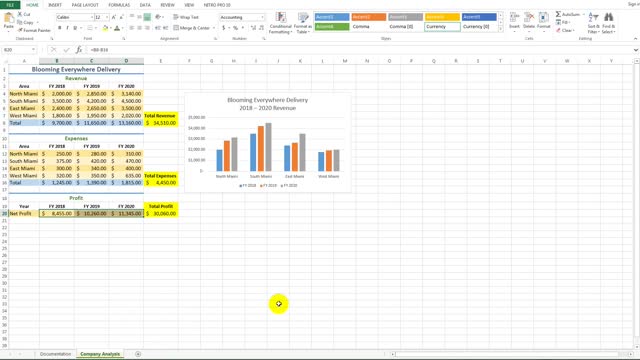
Task: Click the Decrease Indent icon
Action: 158,28
